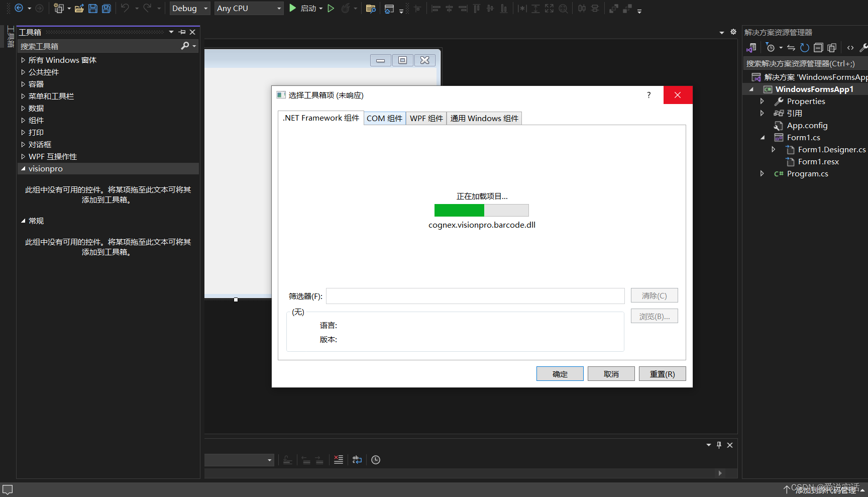Switch to the WPF 组件 tab
This screenshot has width=868, height=497.
[x=426, y=118]
